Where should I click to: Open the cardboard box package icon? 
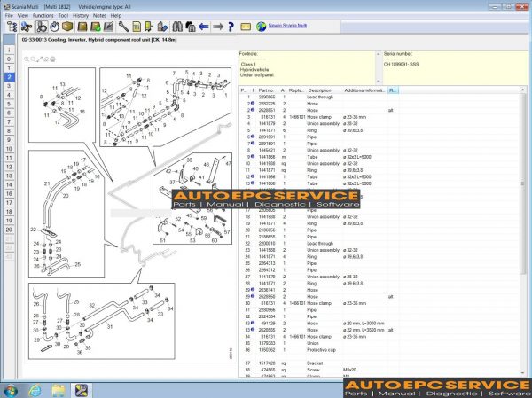click(x=67, y=27)
